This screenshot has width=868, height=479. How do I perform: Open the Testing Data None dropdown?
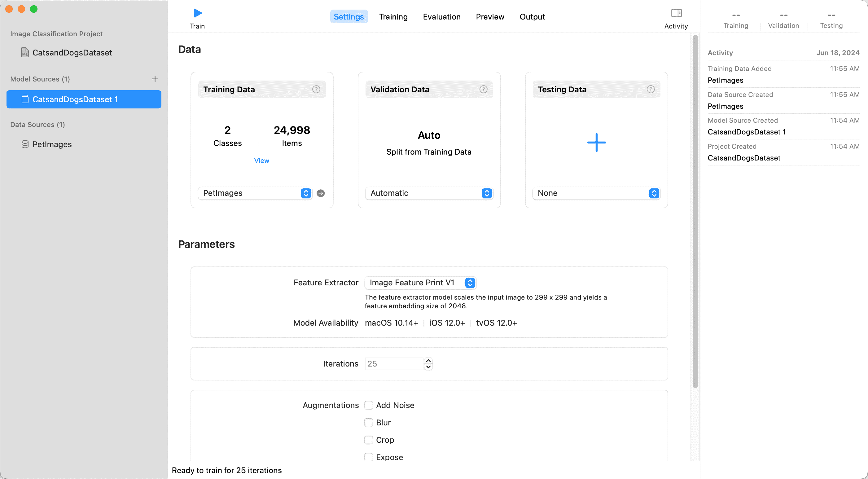pyautogui.click(x=596, y=193)
